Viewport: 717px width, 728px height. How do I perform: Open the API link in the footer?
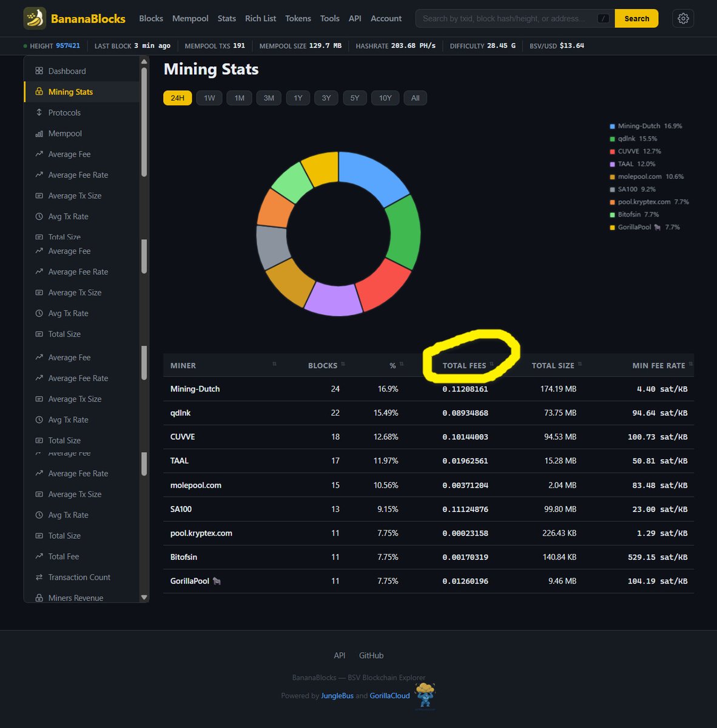click(x=340, y=655)
